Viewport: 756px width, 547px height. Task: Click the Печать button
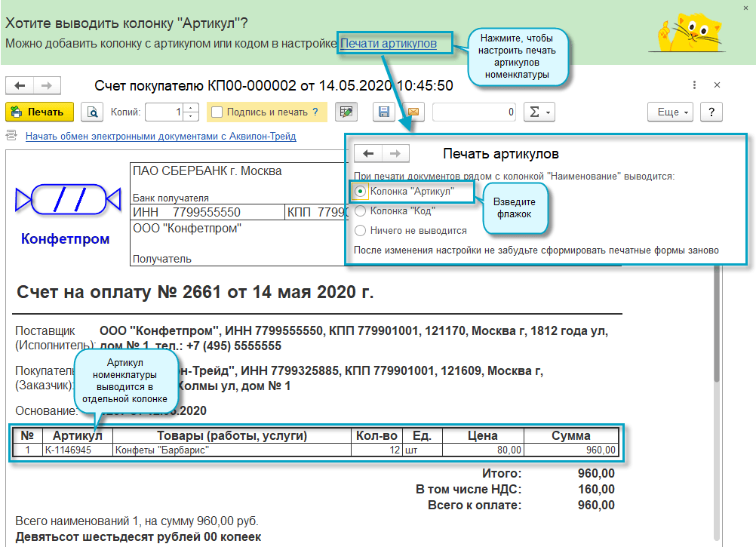[39, 112]
